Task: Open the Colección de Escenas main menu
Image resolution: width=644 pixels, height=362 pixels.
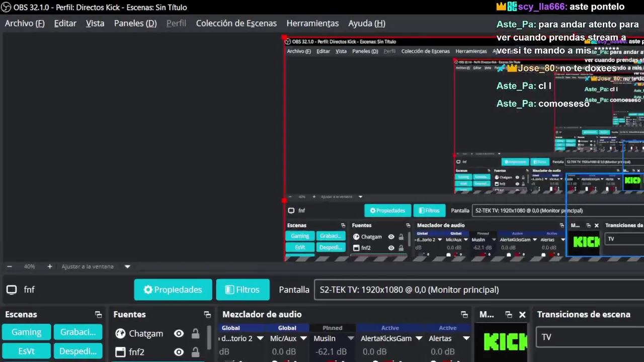Action: tap(236, 23)
